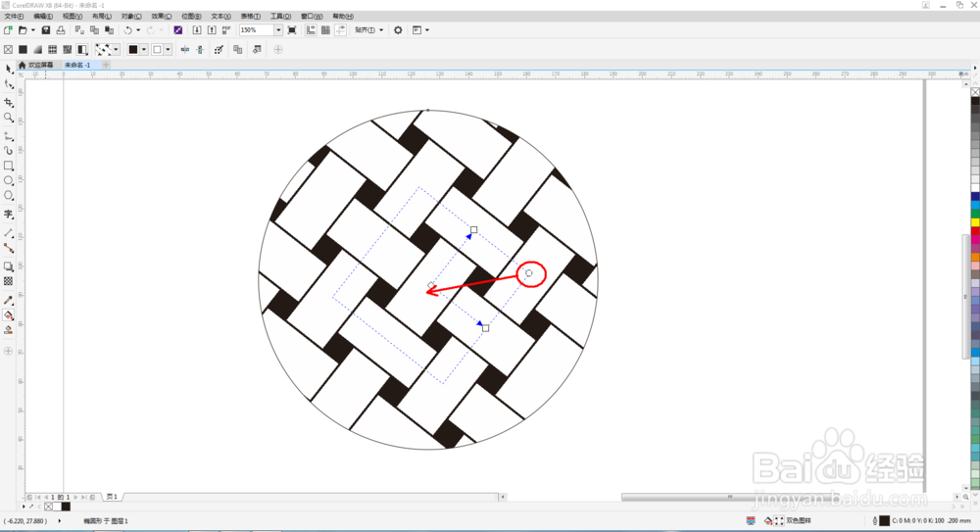Toggle show guidelines button
This screenshot has height=532, width=980.
pos(341,30)
